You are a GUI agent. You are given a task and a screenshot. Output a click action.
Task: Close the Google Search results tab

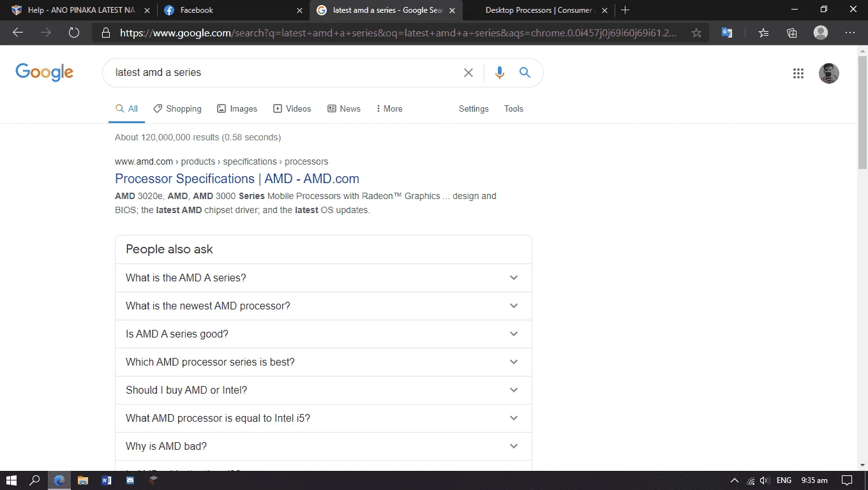pos(452,10)
